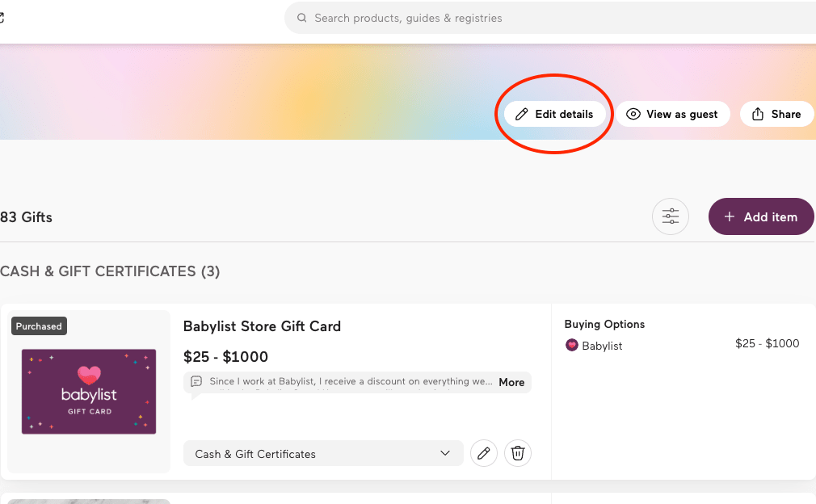Click the Babylist heart logo under Buying Options

click(571, 345)
